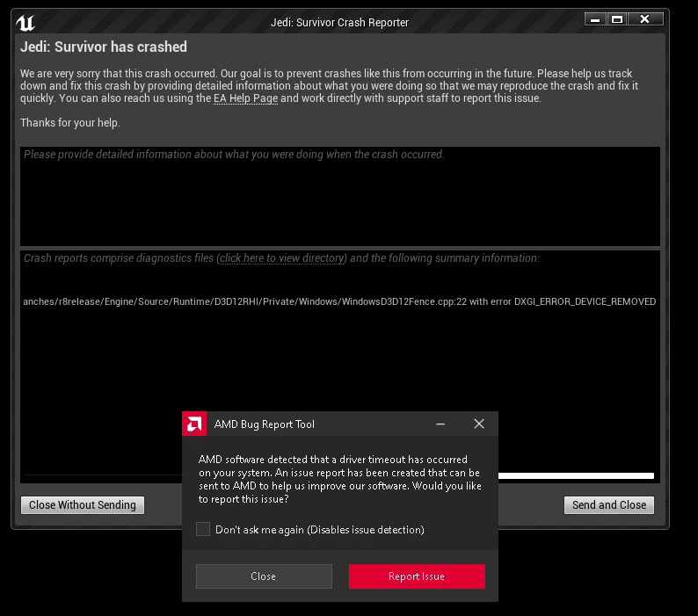698x616 pixels.
Task: Maximize the Jedi: Survivor Crash Reporter window
Action: 616,19
